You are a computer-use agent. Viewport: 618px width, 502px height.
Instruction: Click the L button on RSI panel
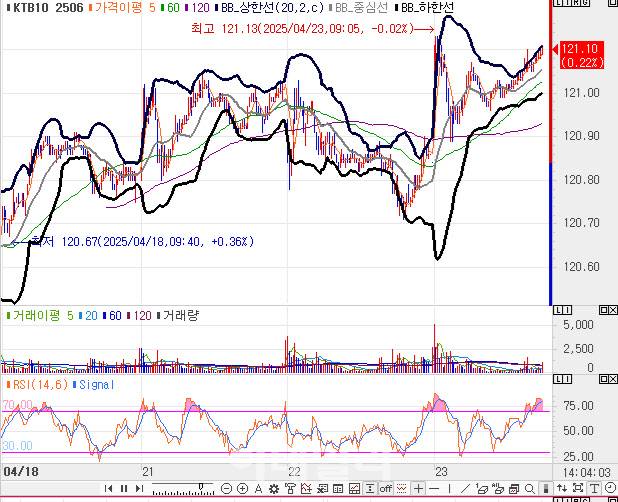pyautogui.click(x=558, y=379)
